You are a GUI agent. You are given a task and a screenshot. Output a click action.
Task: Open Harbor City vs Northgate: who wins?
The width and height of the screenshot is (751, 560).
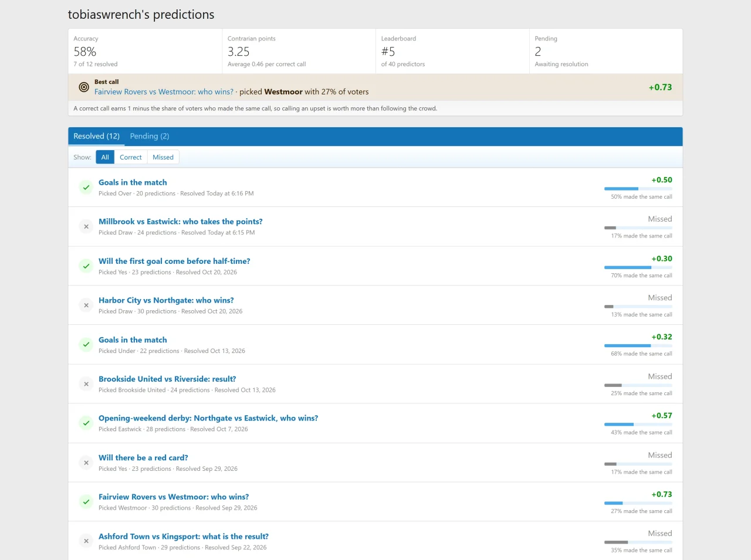point(166,300)
